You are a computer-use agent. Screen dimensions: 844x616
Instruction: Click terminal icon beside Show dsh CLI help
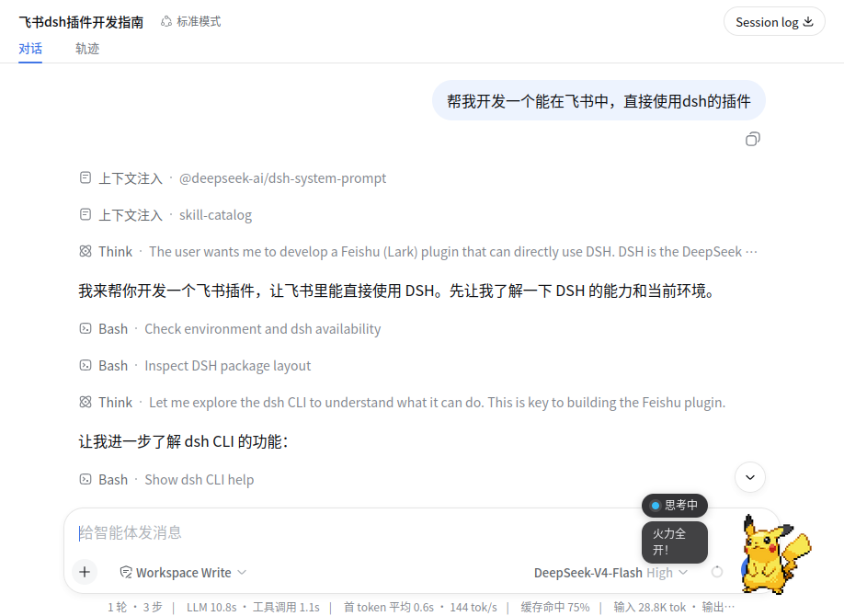(x=86, y=479)
